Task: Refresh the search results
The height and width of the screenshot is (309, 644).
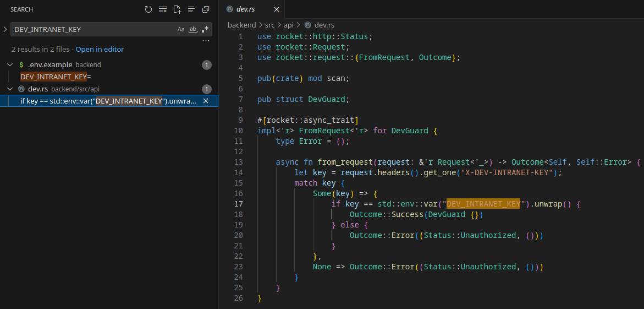Action: (x=148, y=9)
